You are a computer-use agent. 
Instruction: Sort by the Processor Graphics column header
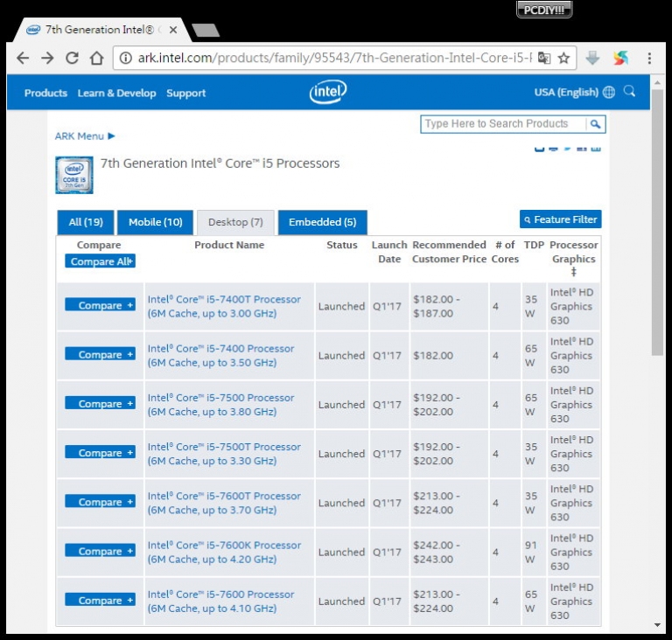pyautogui.click(x=574, y=258)
